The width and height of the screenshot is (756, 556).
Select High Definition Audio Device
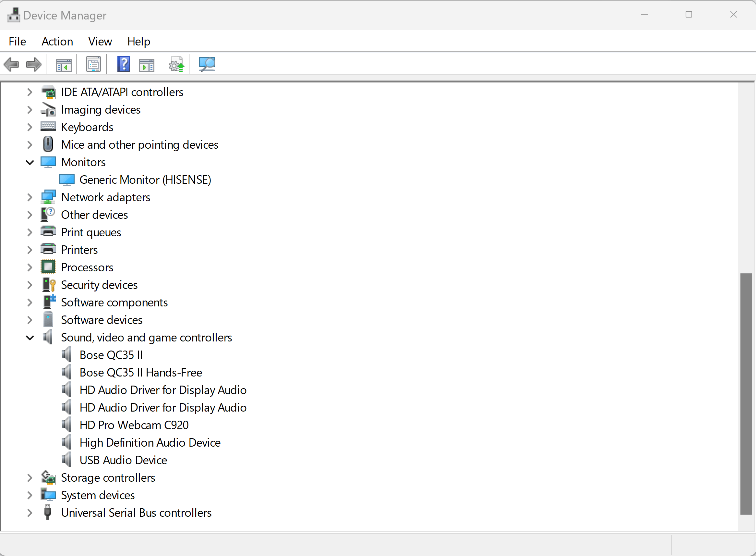pos(150,442)
